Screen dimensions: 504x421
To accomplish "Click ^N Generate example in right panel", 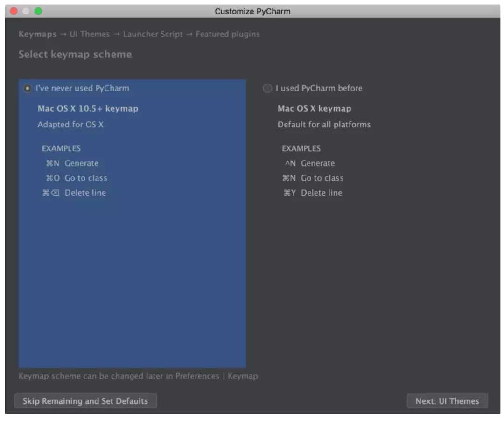I will pyautogui.click(x=309, y=163).
